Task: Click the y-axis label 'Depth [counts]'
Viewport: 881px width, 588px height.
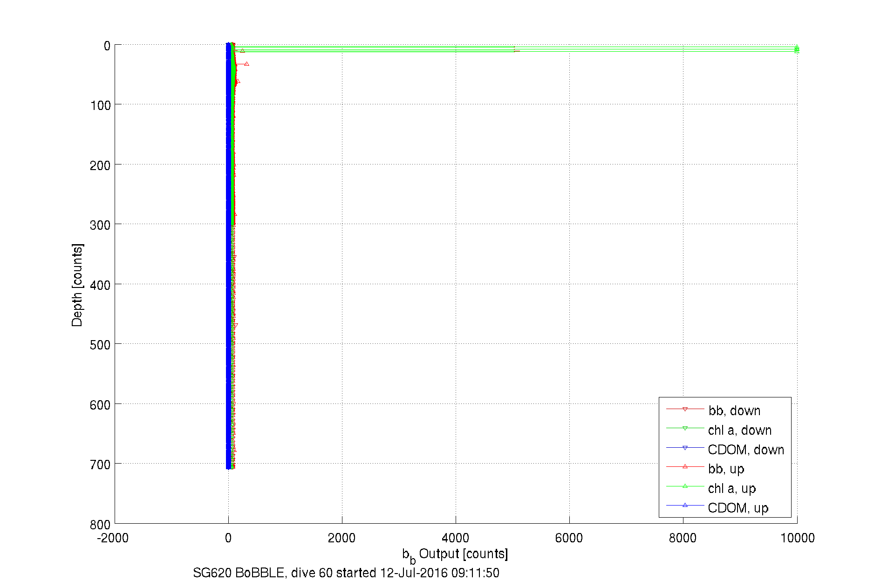Action: (x=77, y=285)
